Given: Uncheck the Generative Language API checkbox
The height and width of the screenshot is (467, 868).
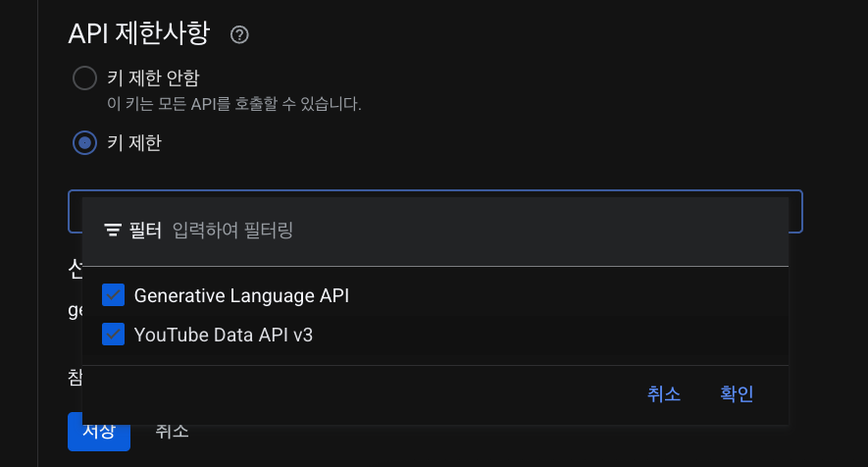Looking at the screenshot, I should pyautogui.click(x=114, y=295).
